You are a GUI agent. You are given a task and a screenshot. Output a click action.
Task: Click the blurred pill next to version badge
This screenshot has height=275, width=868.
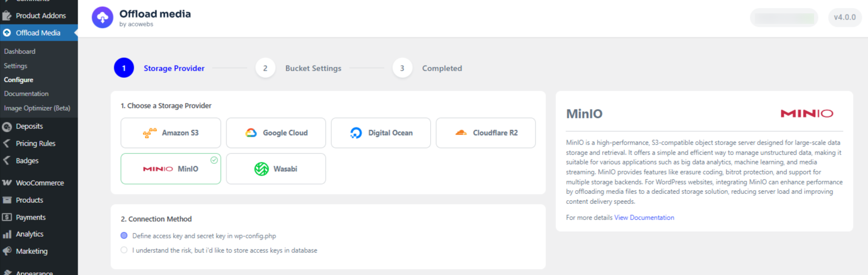coord(784,17)
